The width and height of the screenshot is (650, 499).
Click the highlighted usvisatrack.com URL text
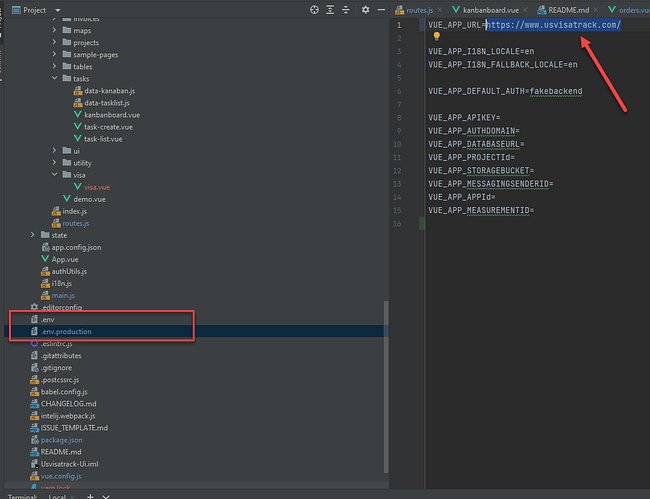coord(553,25)
